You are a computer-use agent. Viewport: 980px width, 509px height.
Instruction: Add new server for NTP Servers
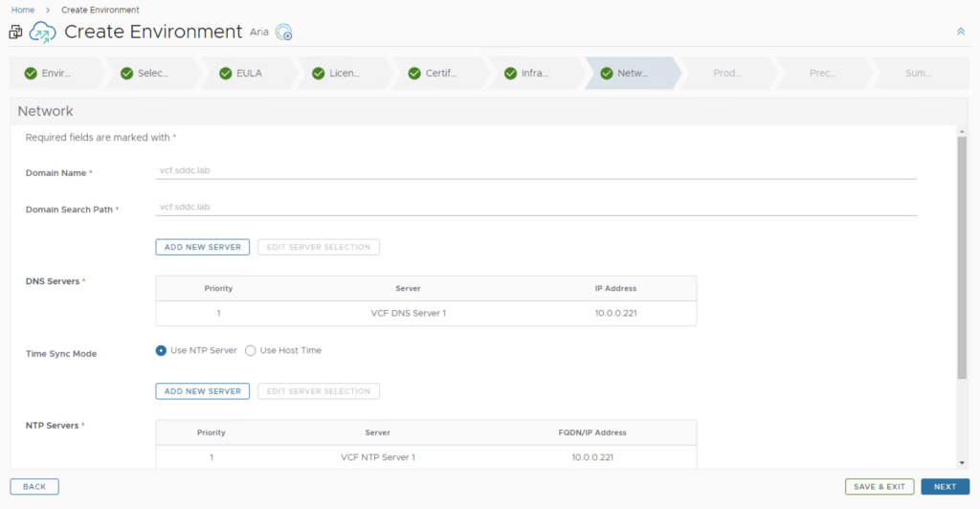point(202,391)
